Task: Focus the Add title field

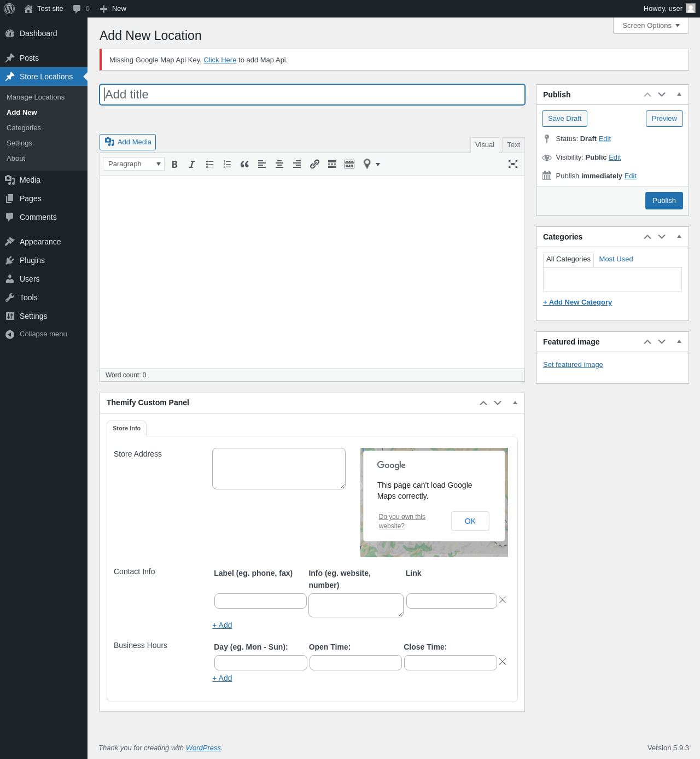Action: point(312,95)
